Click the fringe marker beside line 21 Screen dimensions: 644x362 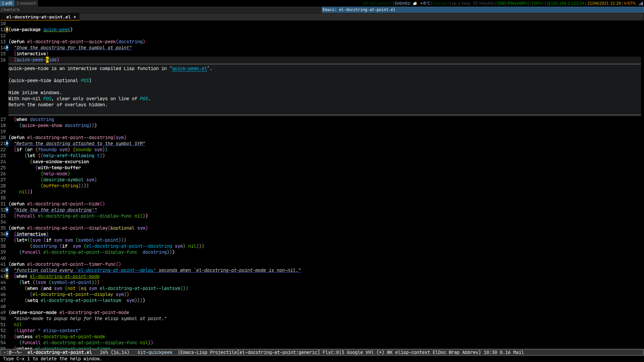click(x=7, y=144)
